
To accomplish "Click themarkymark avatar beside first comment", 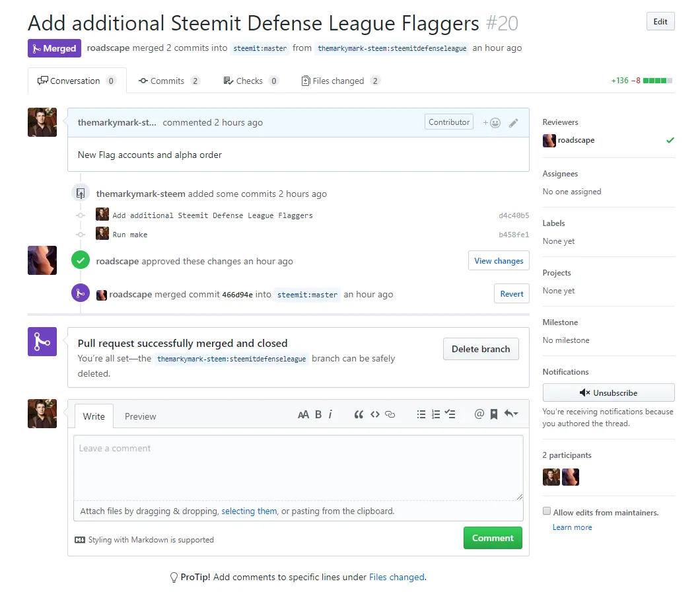I will pos(42,122).
